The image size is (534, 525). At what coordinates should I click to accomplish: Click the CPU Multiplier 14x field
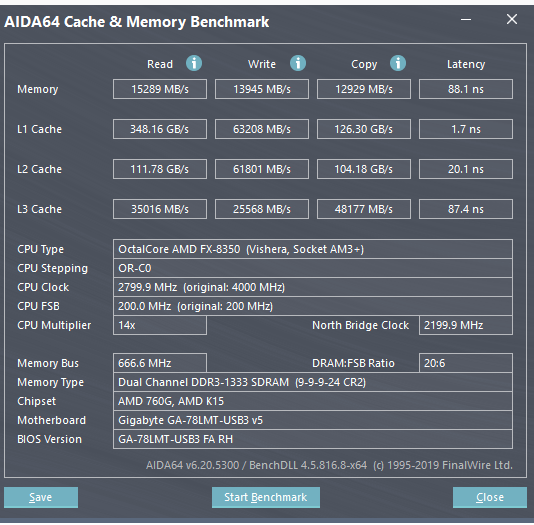160,325
